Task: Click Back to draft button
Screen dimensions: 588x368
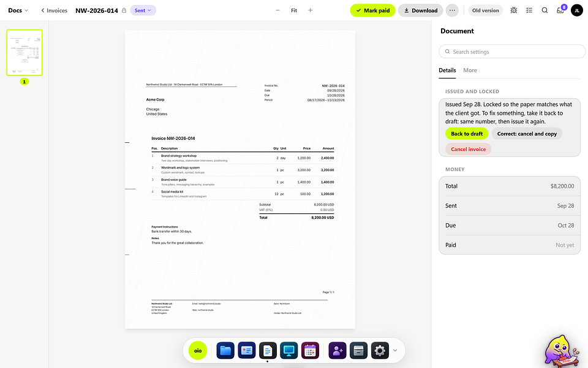Action: (467, 134)
